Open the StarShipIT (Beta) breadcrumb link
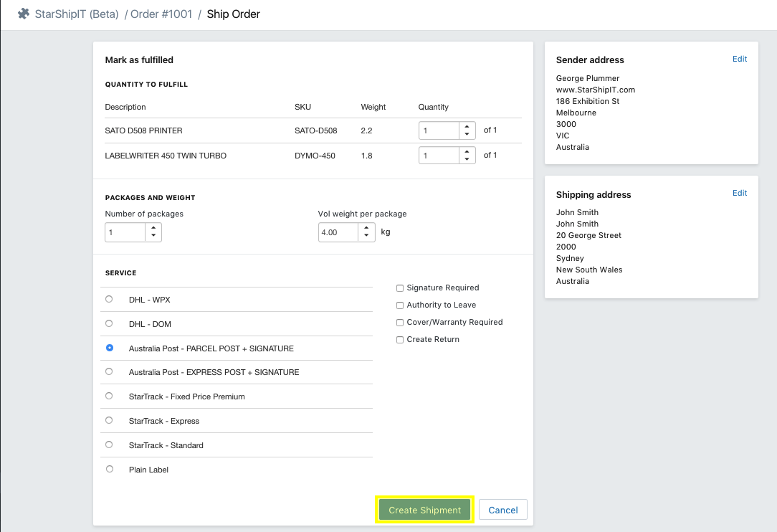This screenshot has height=532, width=777. pos(76,14)
